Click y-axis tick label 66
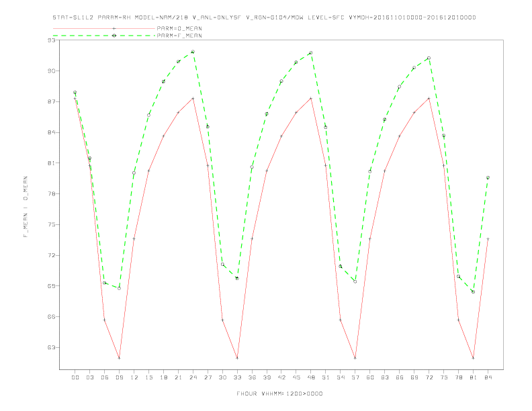The image size is (532, 411). coord(52,317)
